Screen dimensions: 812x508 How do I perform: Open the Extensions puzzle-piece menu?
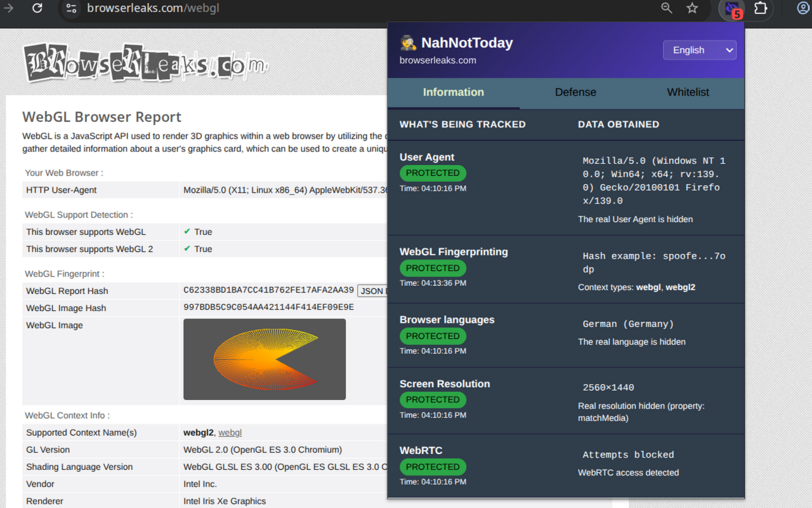(x=761, y=8)
